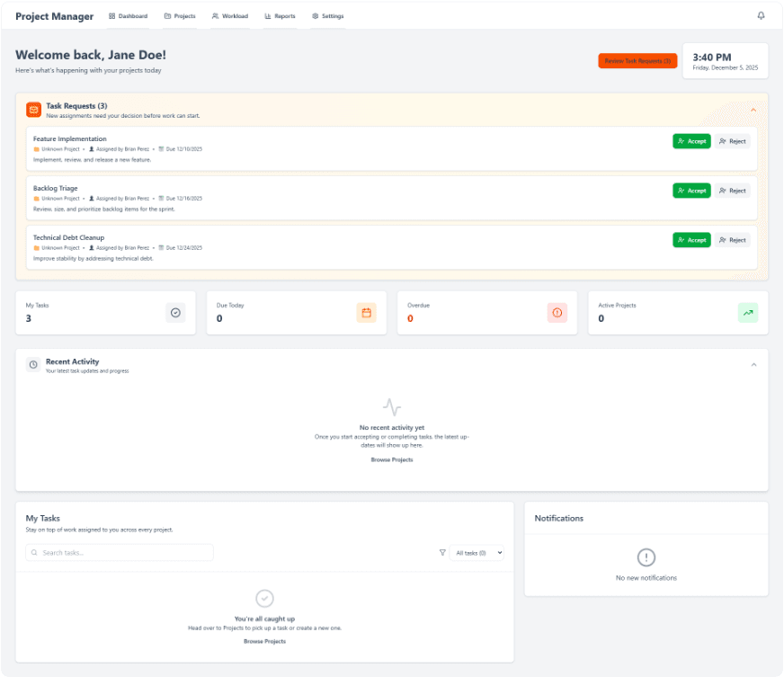Accept the Feature Implementation request

pos(690,141)
